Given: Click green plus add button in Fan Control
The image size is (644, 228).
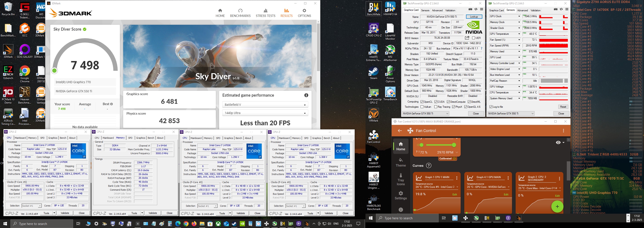Looking at the screenshot, I should click(557, 207).
